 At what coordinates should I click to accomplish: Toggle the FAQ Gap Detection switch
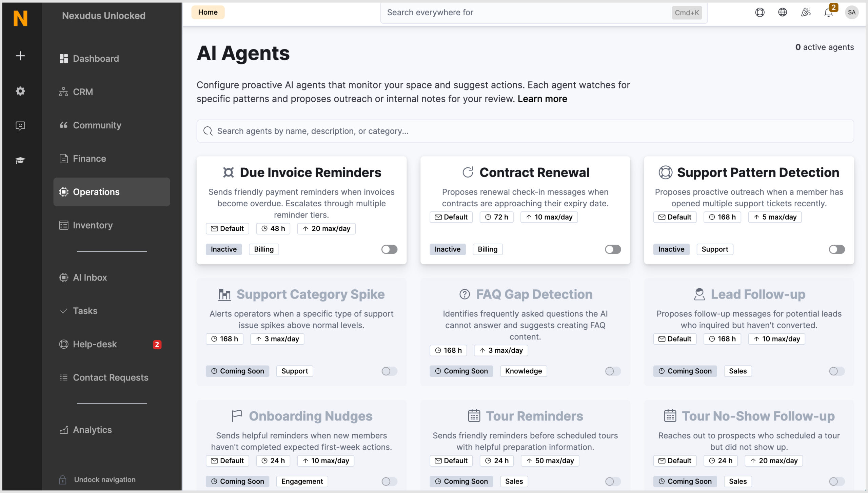[613, 371]
